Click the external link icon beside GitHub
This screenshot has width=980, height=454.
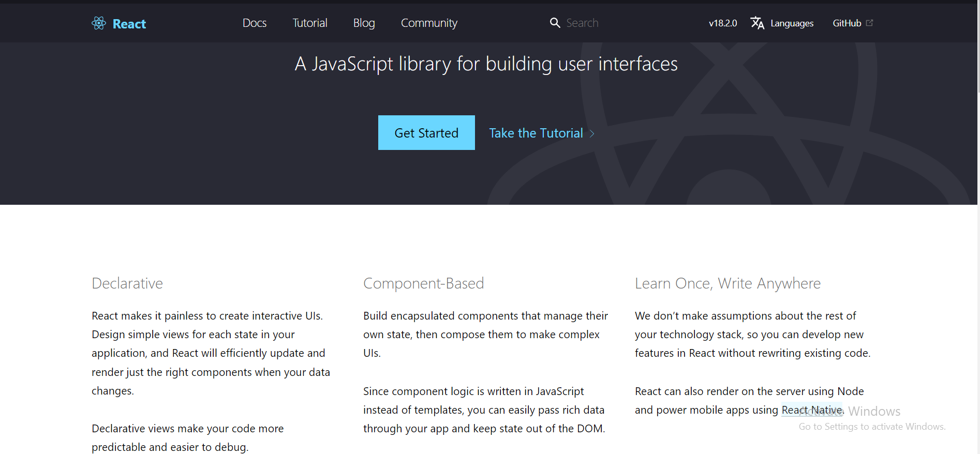click(870, 23)
